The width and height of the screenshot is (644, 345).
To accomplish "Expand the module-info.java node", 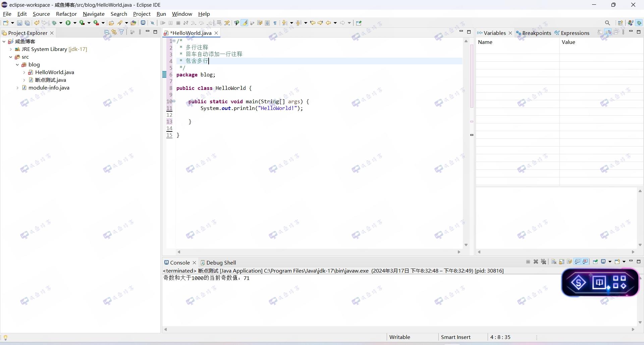I will click(17, 88).
